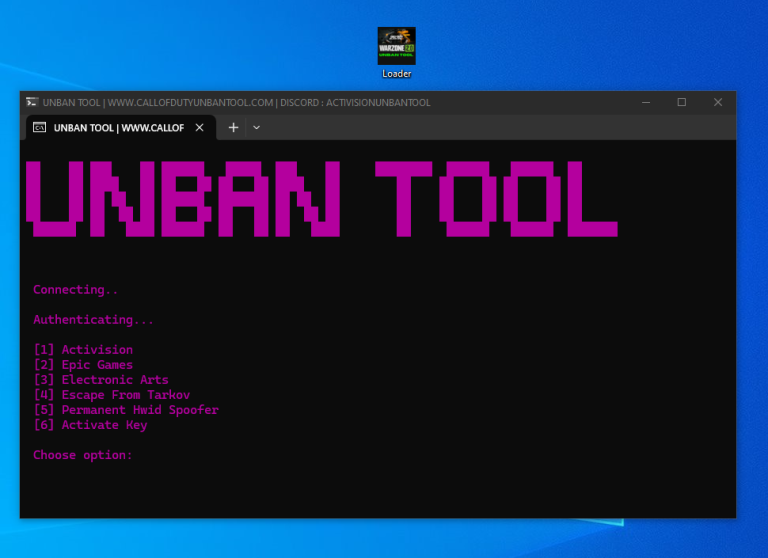
Task: Click the 'Choose option:' prompt
Action: [83, 455]
